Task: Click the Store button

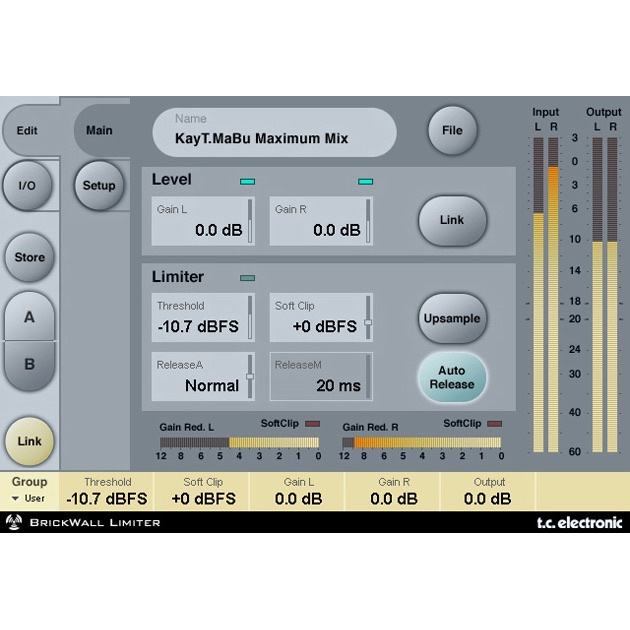Action: [x=29, y=257]
